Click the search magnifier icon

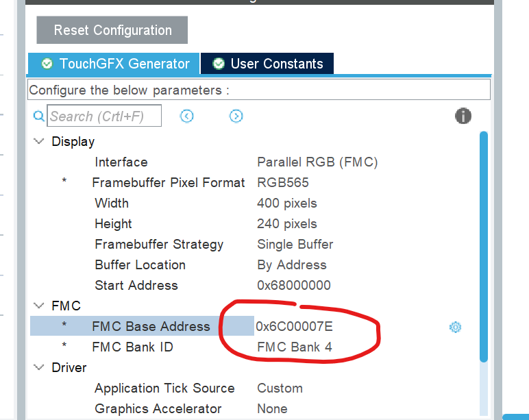coord(39,116)
